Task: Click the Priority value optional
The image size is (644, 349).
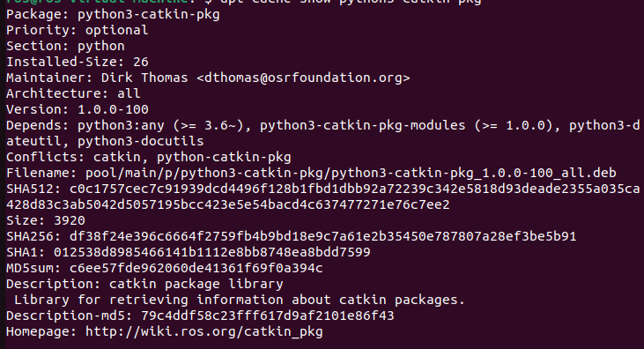Action: click(116, 31)
